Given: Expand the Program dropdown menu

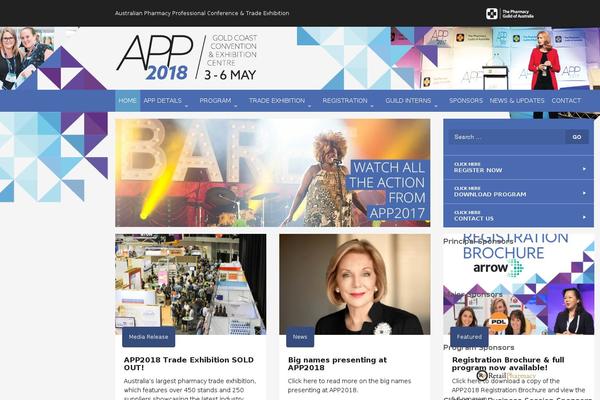Looking at the screenshot, I should (217, 101).
